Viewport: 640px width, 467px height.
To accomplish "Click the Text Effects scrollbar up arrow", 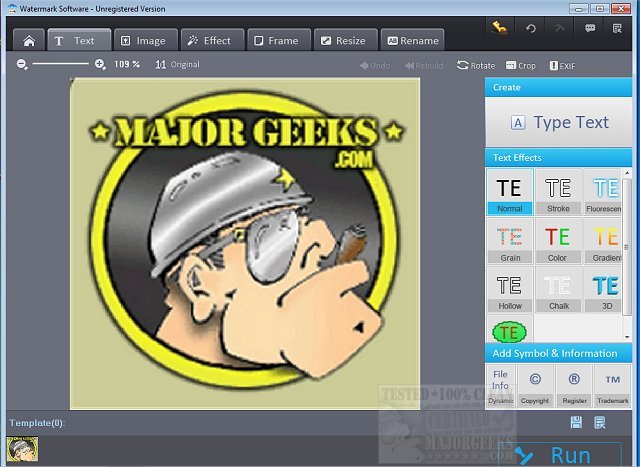I will [x=627, y=173].
